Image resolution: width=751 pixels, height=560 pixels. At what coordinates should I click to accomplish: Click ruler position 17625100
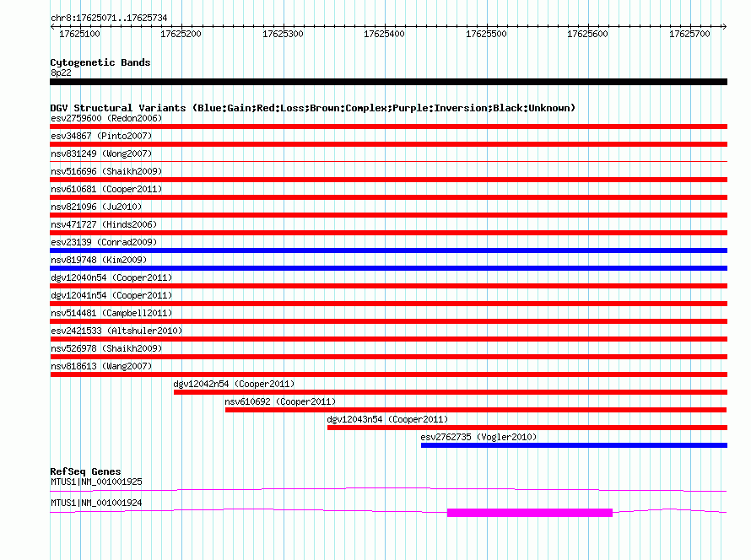[x=79, y=34]
